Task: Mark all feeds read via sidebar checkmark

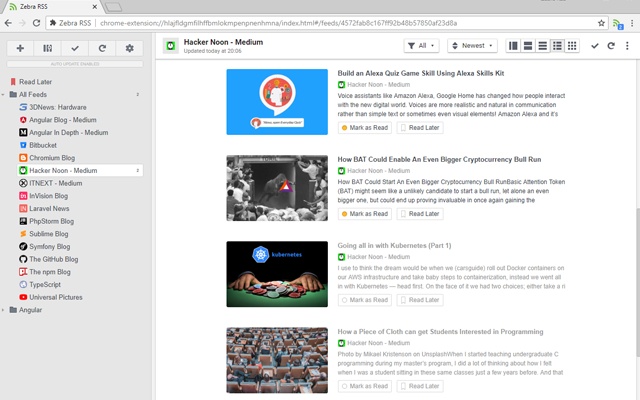Action: 75,48
